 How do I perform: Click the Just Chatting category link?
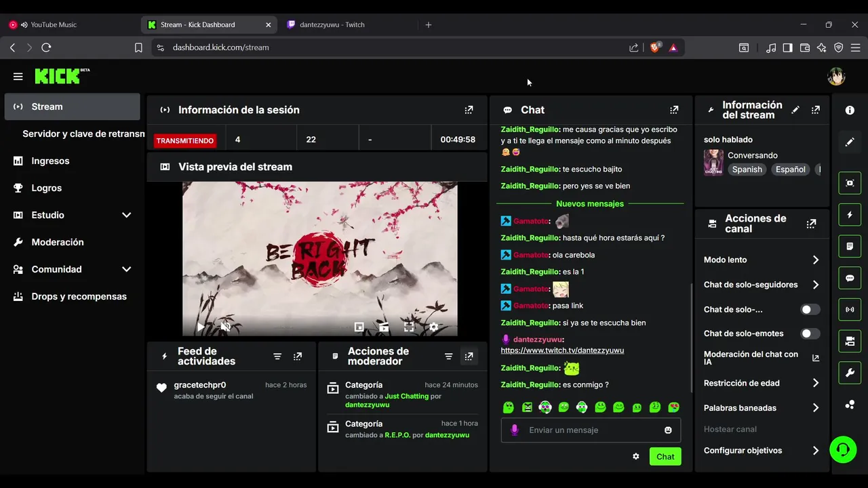[407, 396]
